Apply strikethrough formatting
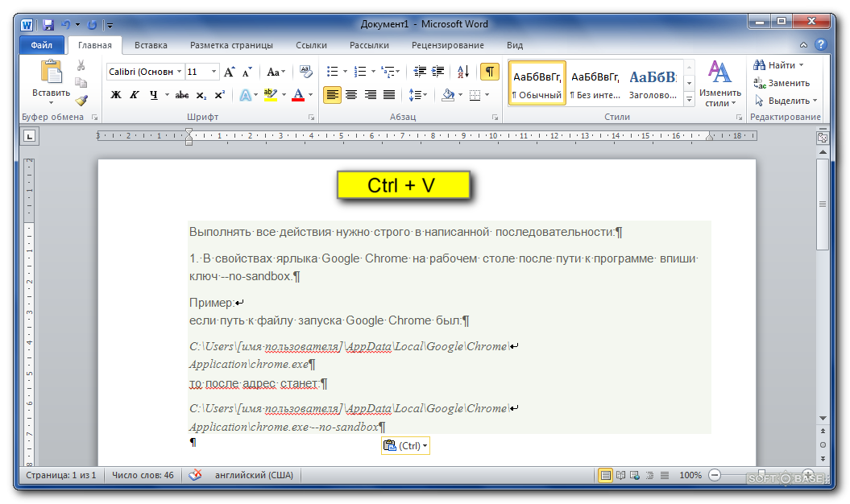Viewport: 850px width, 504px height. pyautogui.click(x=182, y=95)
